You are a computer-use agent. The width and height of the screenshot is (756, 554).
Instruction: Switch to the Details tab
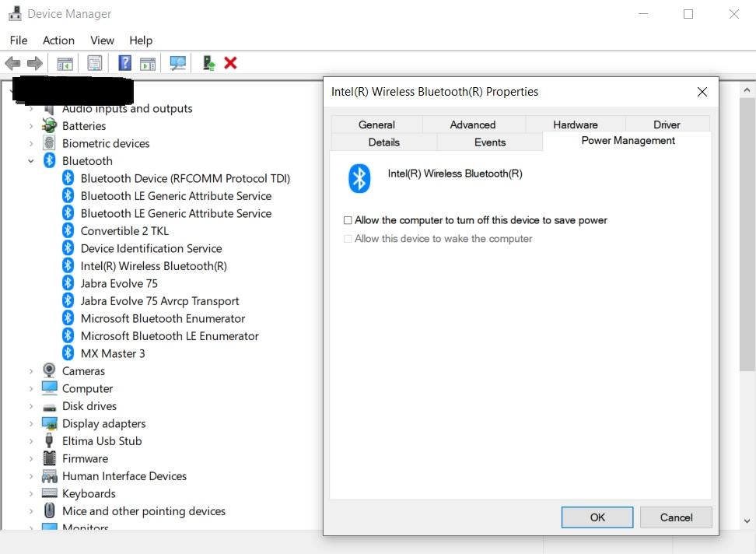(x=383, y=142)
